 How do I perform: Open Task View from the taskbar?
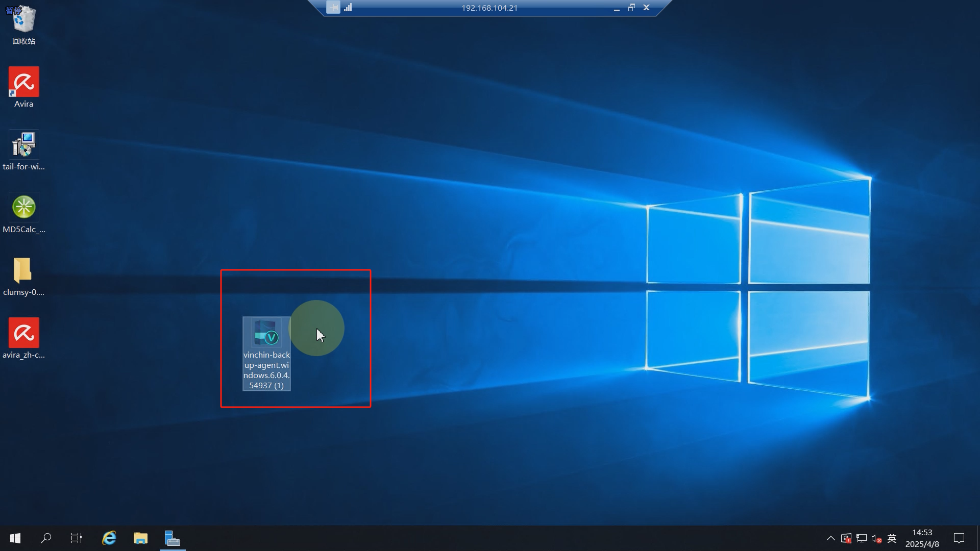point(77,538)
